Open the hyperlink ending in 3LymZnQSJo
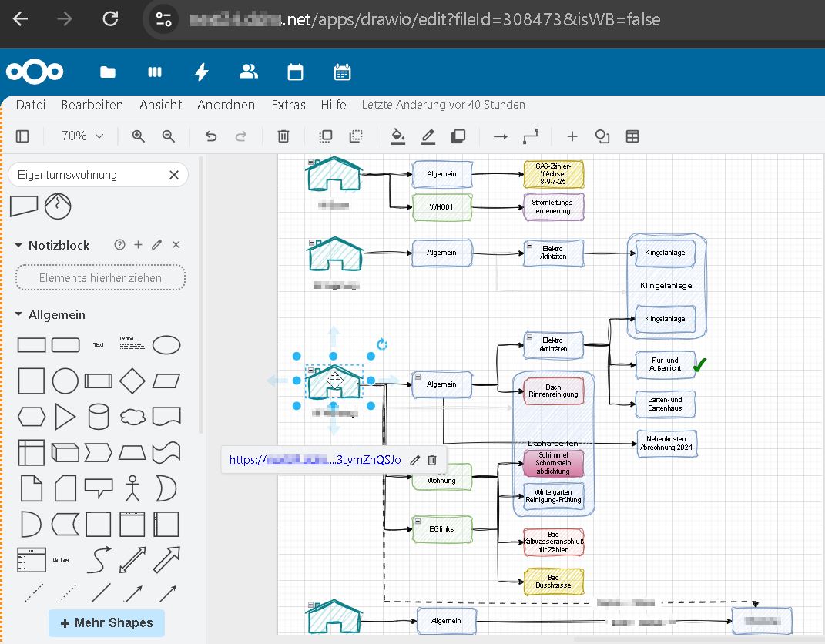The image size is (825, 644). point(315,460)
